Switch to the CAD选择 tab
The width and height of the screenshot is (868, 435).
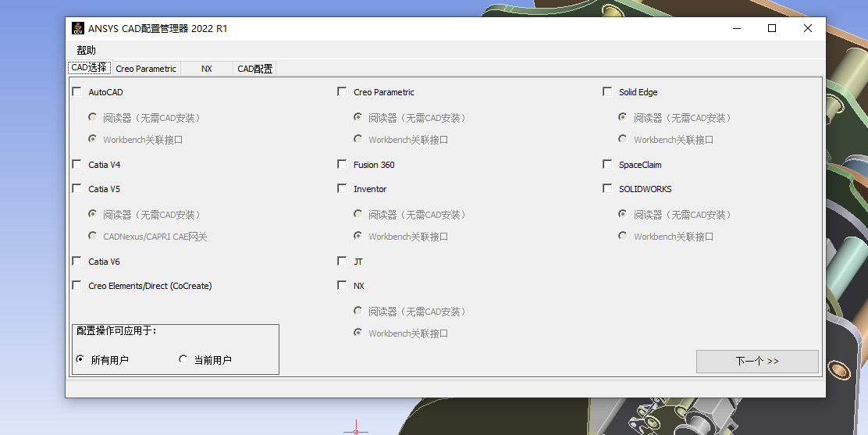coord(89,68)
